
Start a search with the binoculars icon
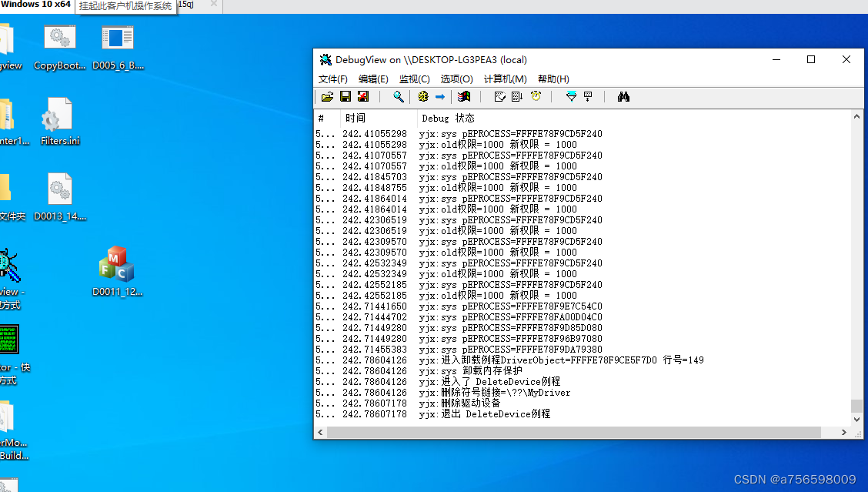point(623,96)
